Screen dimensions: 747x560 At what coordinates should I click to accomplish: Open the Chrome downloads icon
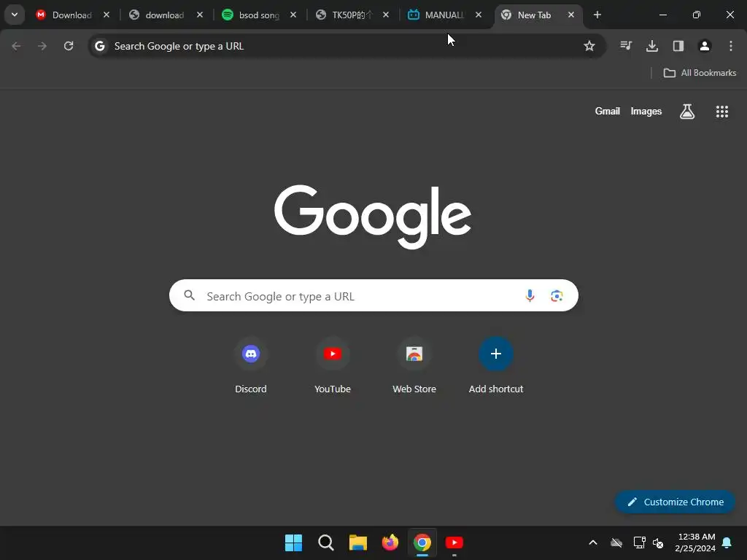(652, 46)
